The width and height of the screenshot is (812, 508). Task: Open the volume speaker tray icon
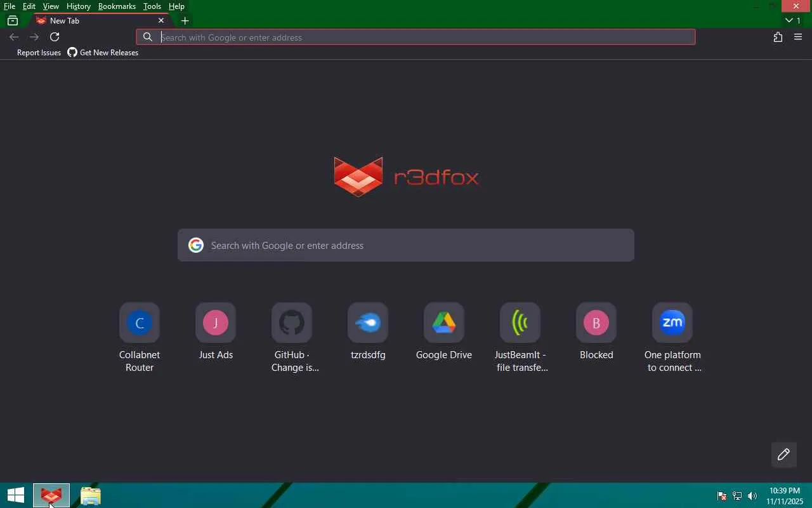752,496
